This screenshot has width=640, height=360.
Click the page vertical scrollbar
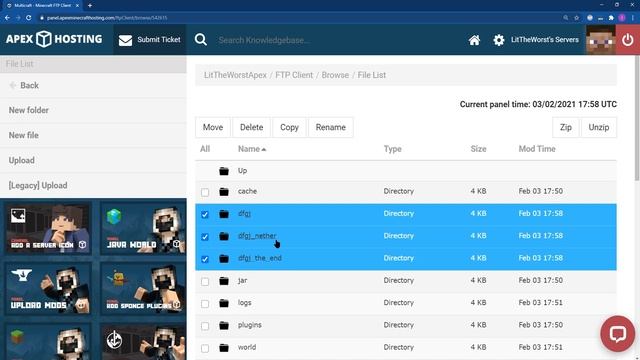637,118
